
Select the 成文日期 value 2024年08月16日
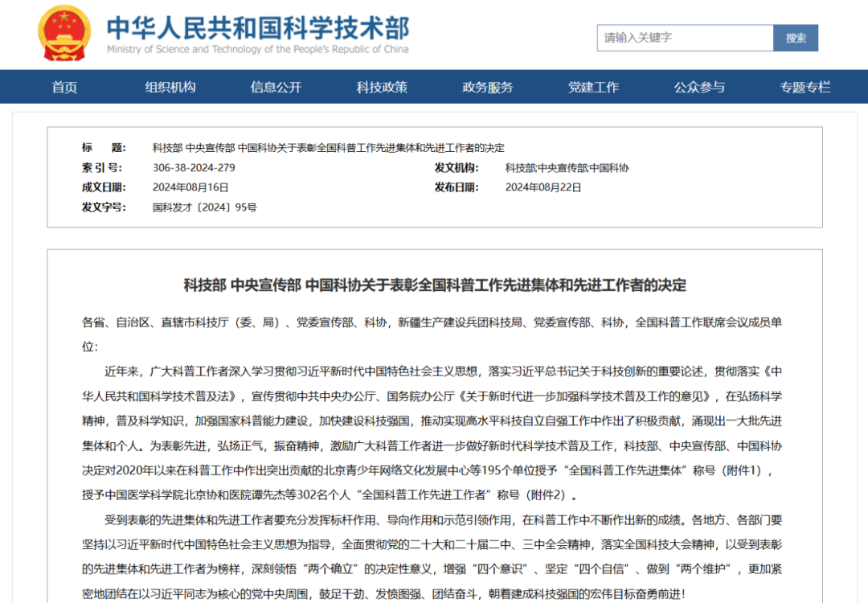pyautogui.click(x=190, y=187)
